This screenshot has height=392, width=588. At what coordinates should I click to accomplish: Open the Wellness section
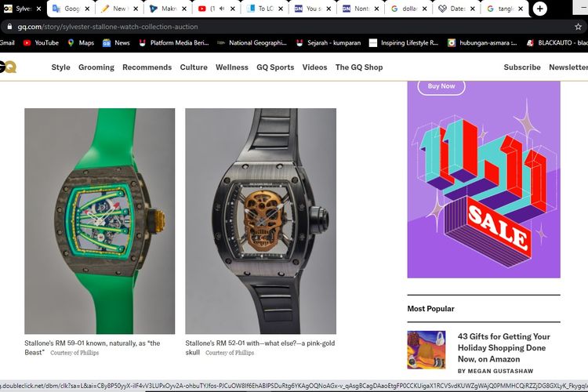[232, 67]
